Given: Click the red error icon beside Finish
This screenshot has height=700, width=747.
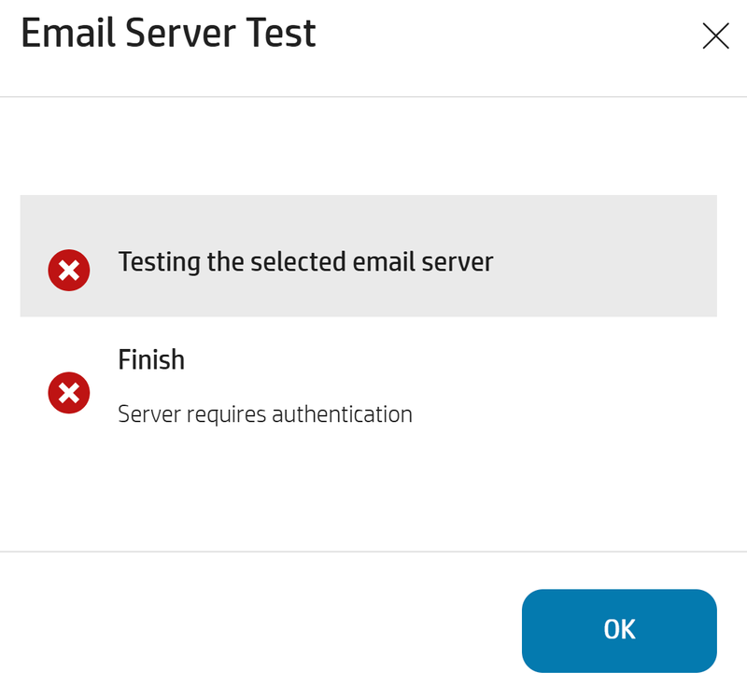Looking at the screenshot, I should pos(68,393).
